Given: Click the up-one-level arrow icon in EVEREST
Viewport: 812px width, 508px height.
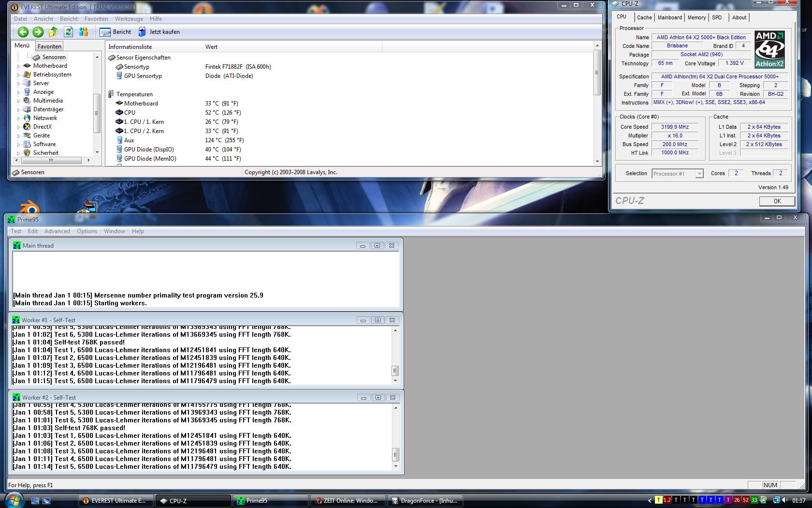Looking at the screenshot, I should pos(53,32).
